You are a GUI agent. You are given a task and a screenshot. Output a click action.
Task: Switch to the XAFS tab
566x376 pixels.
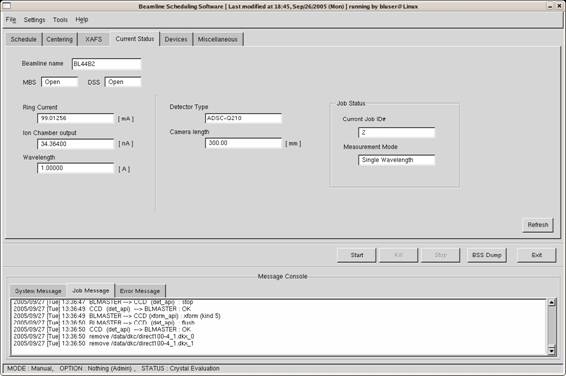[x=93, y=39]
